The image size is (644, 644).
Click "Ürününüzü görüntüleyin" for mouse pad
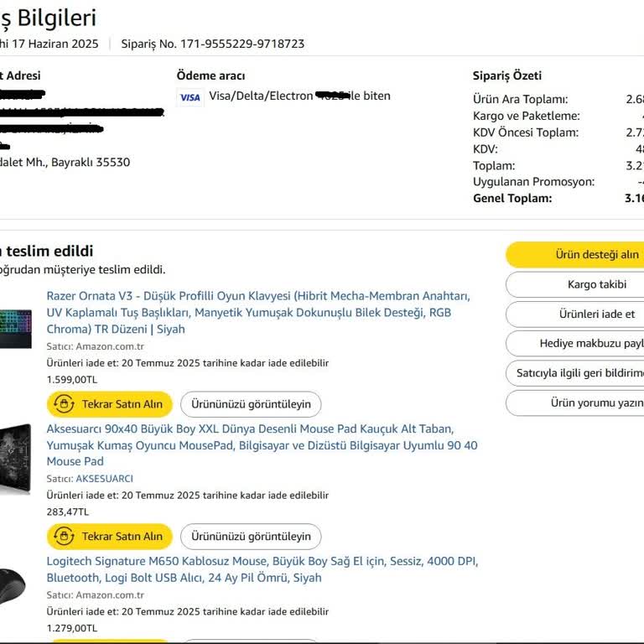coord(251,537)
